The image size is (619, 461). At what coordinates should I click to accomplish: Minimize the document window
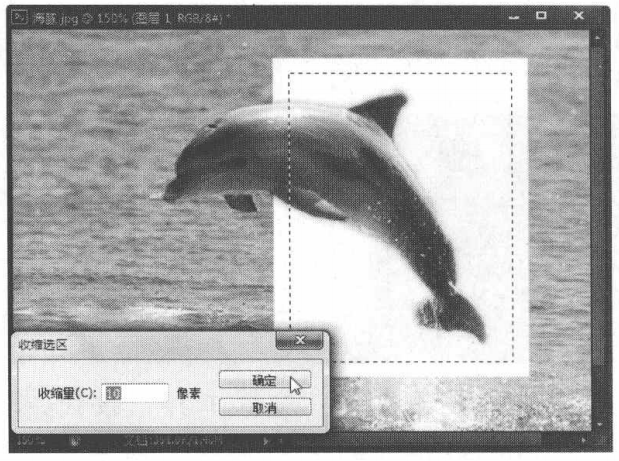514,17
